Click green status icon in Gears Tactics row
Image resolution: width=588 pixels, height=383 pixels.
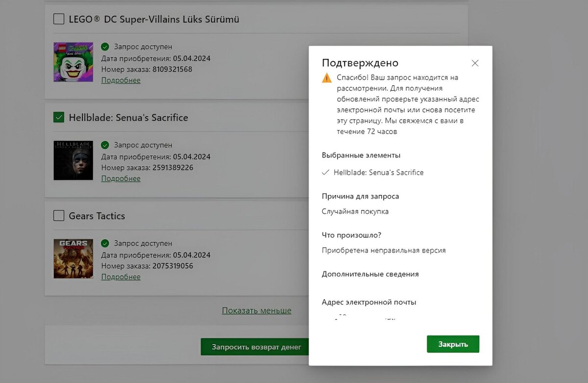click(105, 243)
